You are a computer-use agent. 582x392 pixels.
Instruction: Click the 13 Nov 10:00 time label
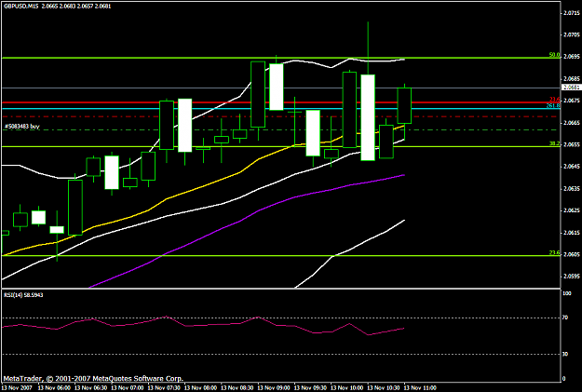(347, 387)
